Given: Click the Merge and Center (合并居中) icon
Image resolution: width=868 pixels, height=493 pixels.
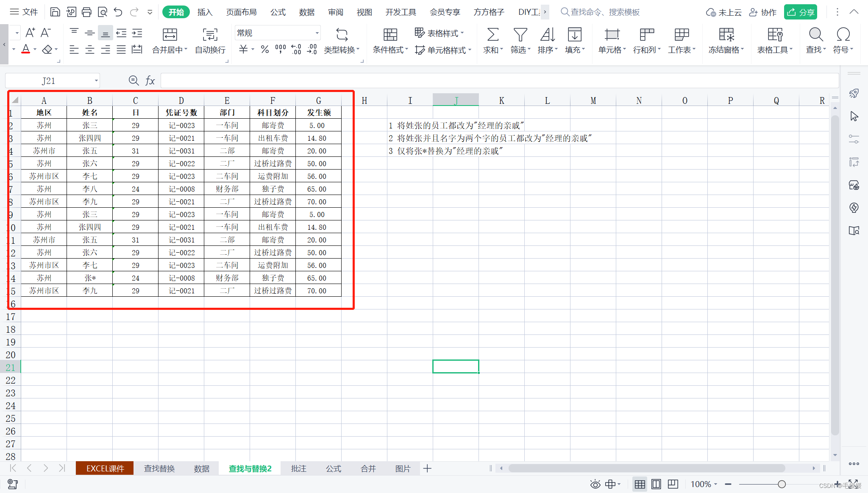Looking at the screenshot, I should (x=170, y=35).
